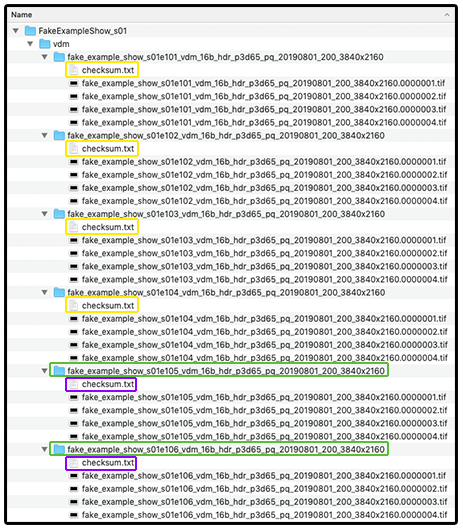Viewport: 463px width, 530px height.
Task: Collapse the s01e102 folder disclosure triangle
Action: tap(45, 136)
